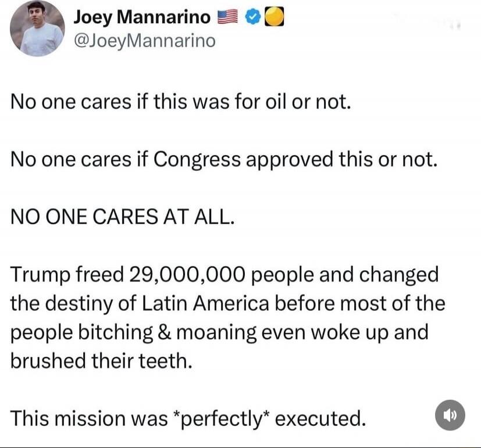Viewport: 481px width, 448px height.
Task: Tap the flag icon beside Joey Mannarino
Action: pyautogui.click(x=228, y=16)
